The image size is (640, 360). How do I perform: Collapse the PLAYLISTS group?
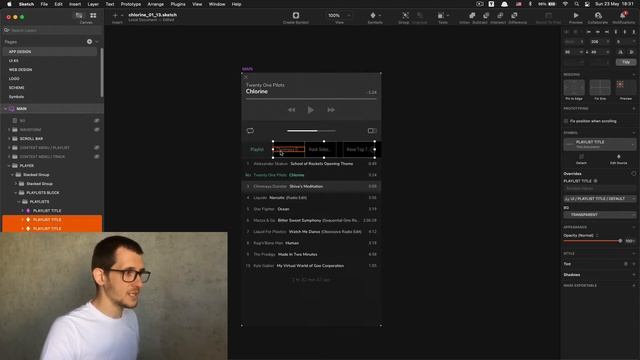(x=19, y=202)
